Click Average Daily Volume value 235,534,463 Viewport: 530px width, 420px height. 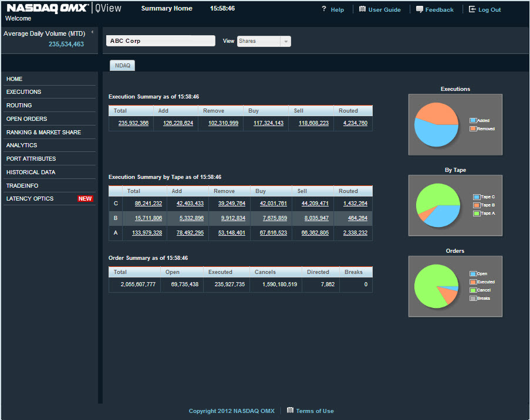[66, 44]
